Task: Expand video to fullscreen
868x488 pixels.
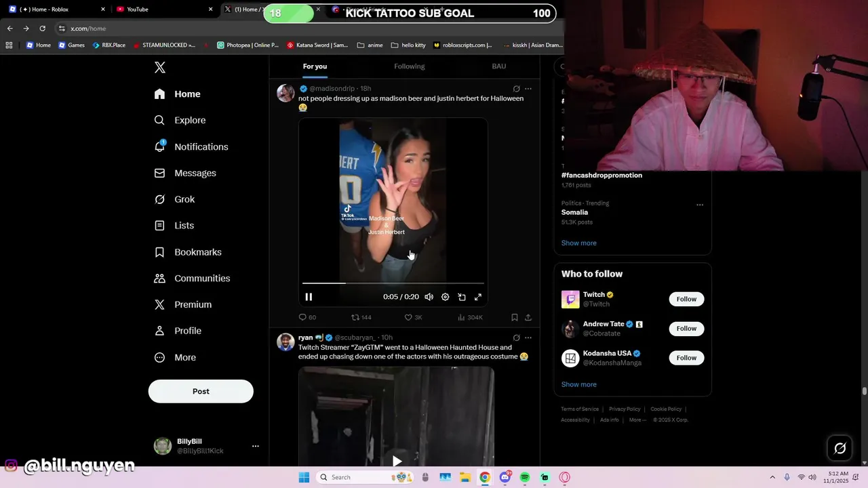Action: [478, 297]
